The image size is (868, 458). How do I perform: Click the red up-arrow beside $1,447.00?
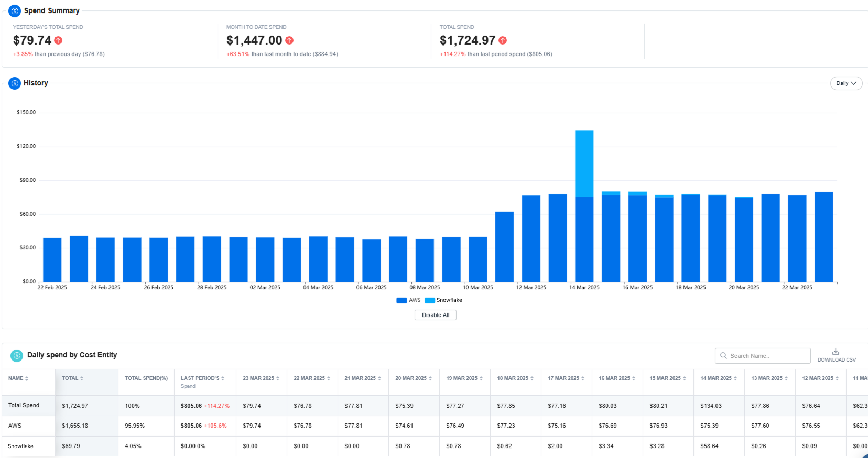(x=289, y=40)
